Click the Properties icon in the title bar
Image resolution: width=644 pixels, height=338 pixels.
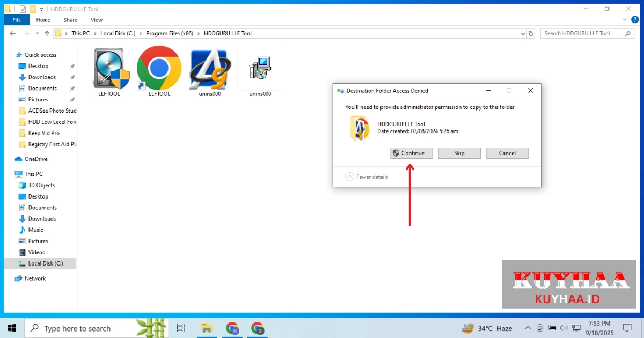(23, 9)
